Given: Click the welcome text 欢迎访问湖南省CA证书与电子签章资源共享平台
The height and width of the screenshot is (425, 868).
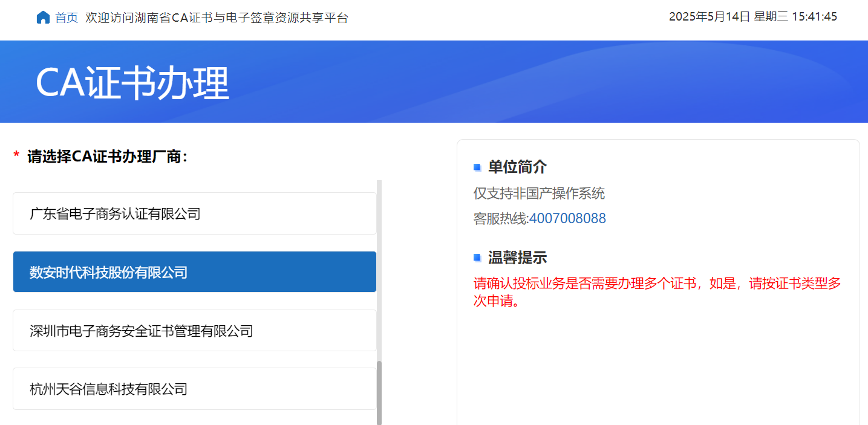Looking at the screenshot, I should (x=217, y=18).
